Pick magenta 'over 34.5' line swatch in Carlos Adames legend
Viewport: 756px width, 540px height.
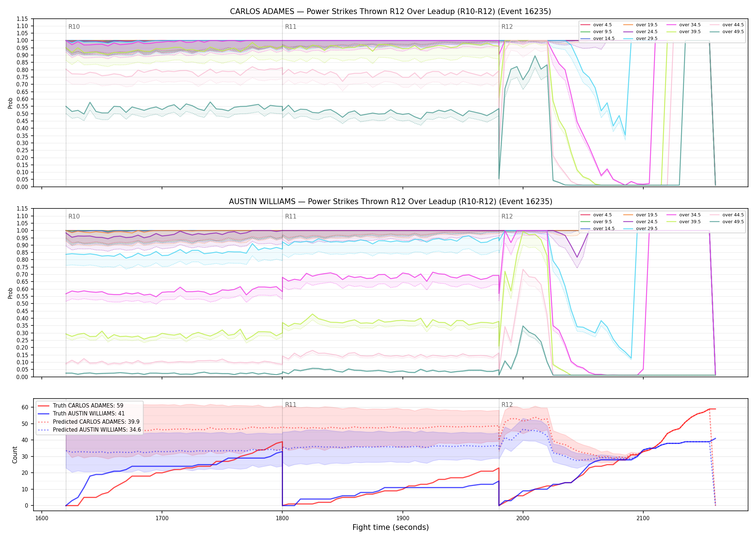coord(671,25)
